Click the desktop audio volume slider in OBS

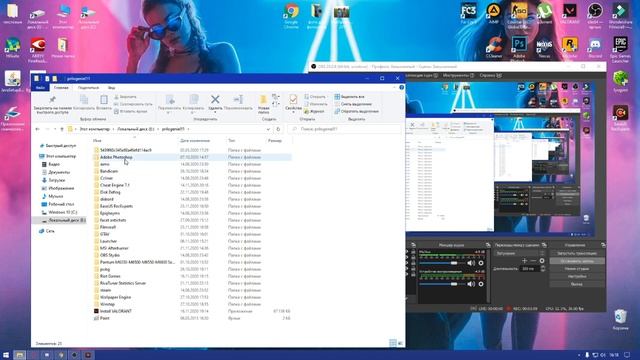click(x=442, y=284)
